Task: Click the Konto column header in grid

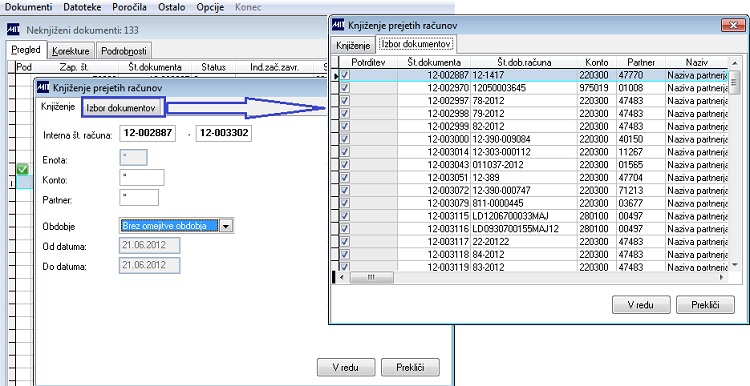Action: click(596, 62)
